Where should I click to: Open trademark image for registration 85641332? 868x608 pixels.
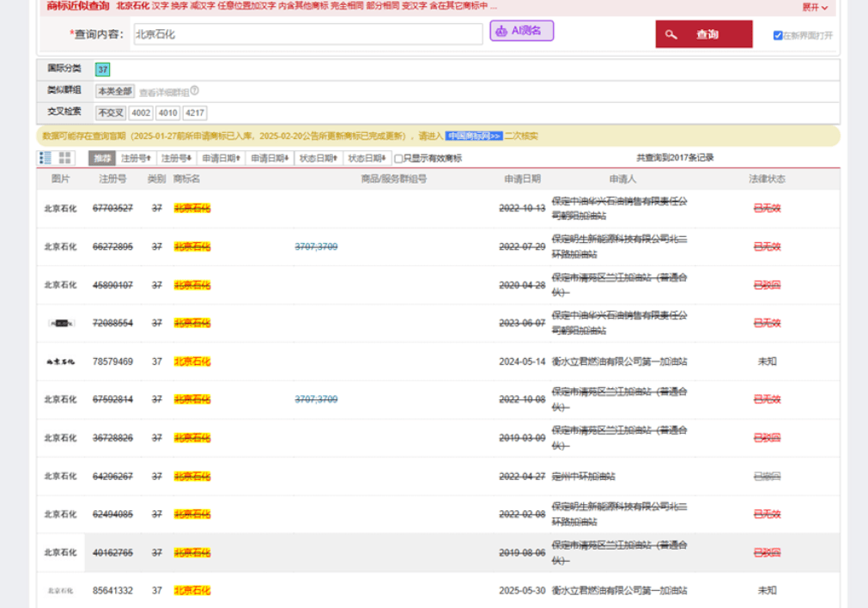pos(60,591)
